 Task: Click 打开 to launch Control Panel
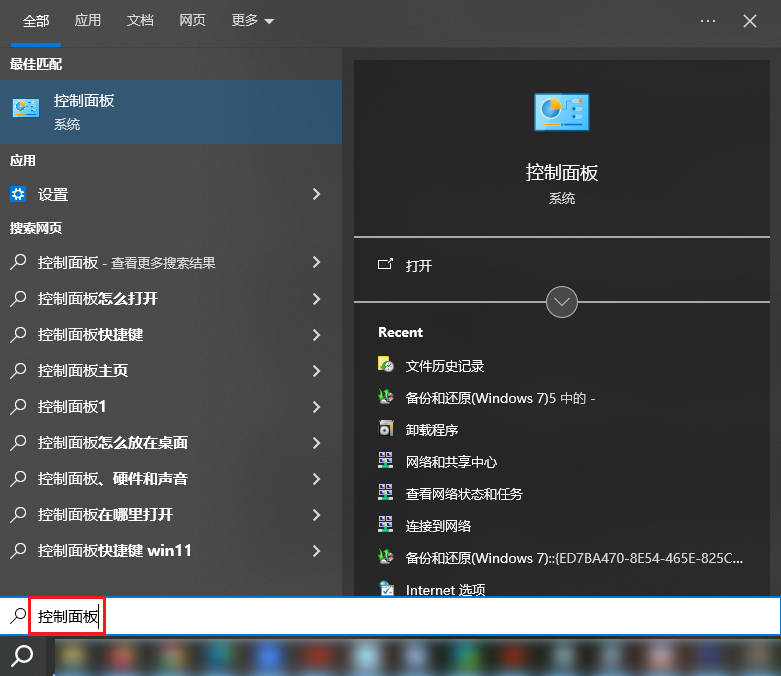[418, 266]
